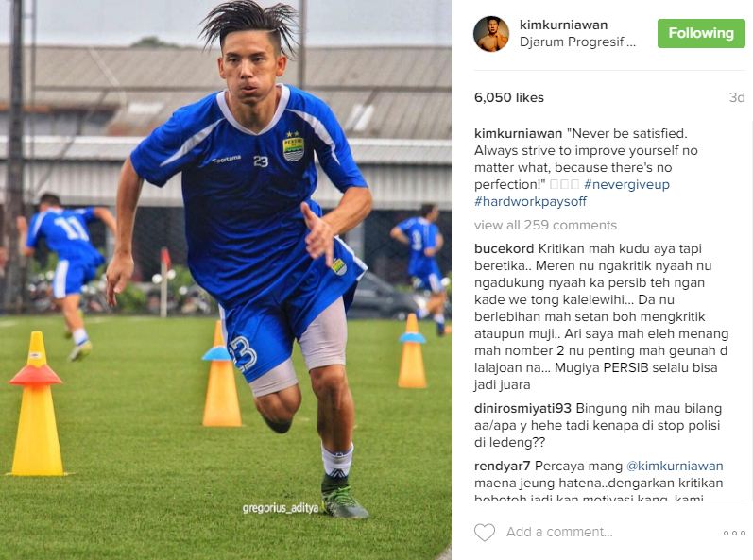Image resolution: width=753 pixels, height=560 pixels.
Task: Open the three-dot more options menu
Action: (734, 533)
